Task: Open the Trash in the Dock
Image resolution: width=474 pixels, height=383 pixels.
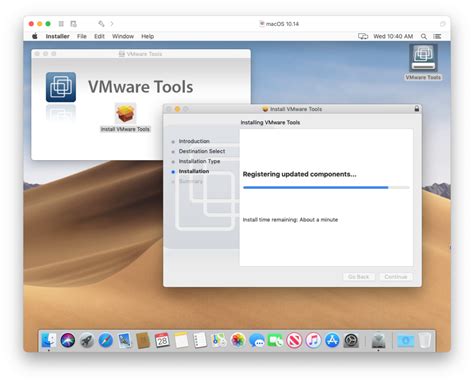Action: tap(425, 340)
